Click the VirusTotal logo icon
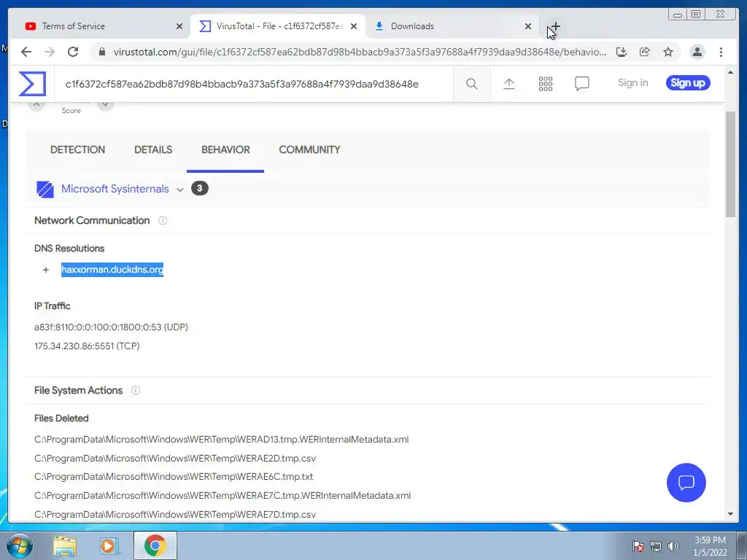 pyautogui.click(x=32, y=84)
